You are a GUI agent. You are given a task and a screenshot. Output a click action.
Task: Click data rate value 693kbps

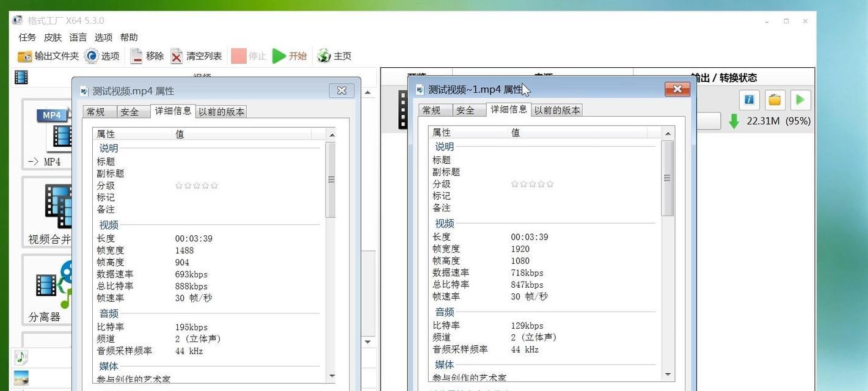click(x=191, y=274)
